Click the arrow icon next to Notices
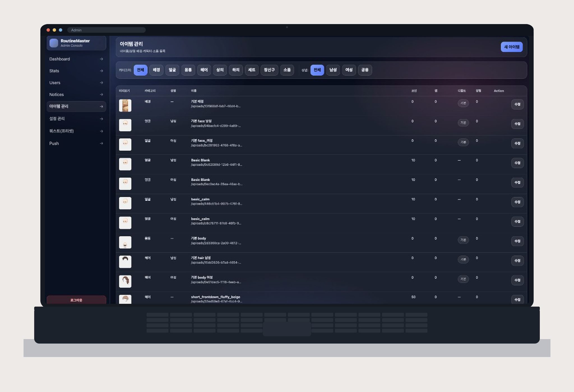The width and height of the screenshot is (574, 392). tap(101, 95)
